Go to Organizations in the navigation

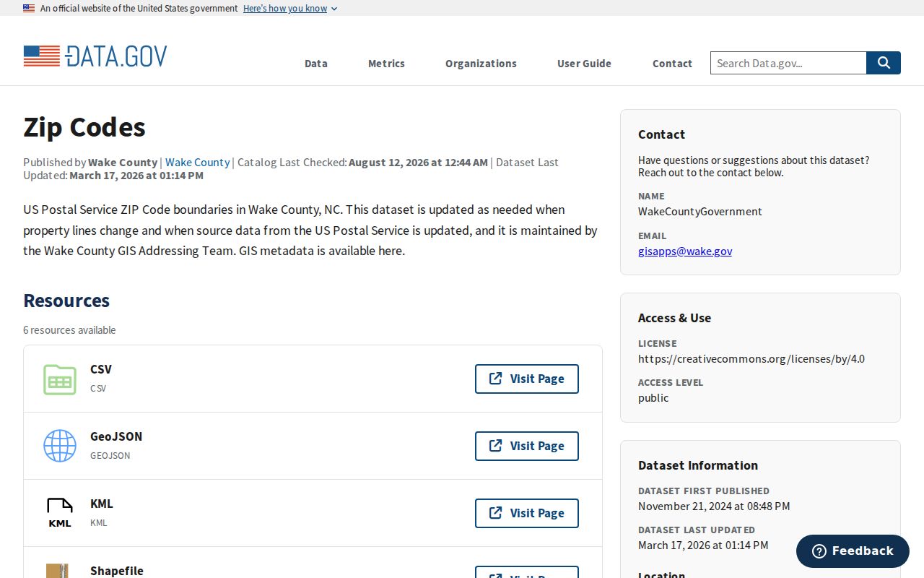(x=481, y=64)
